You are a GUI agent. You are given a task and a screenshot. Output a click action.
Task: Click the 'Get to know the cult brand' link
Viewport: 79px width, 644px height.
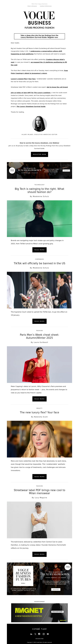coord(57,87)
